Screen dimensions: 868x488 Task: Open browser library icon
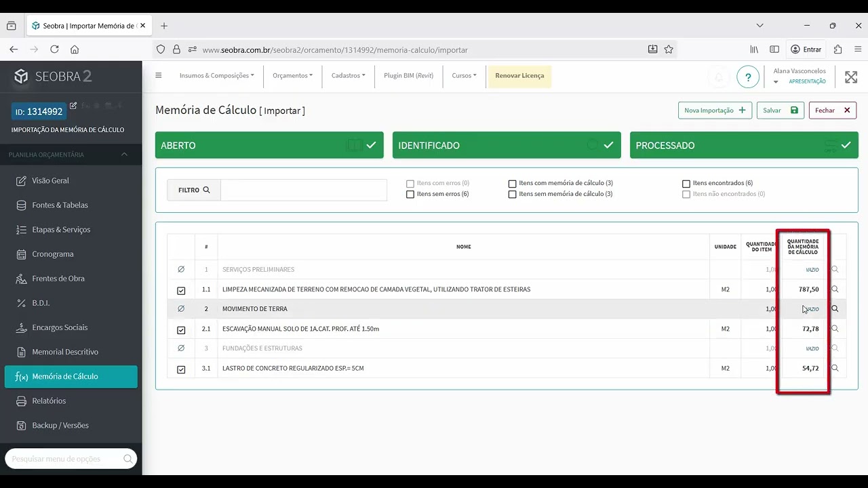(x=754, y=49)
